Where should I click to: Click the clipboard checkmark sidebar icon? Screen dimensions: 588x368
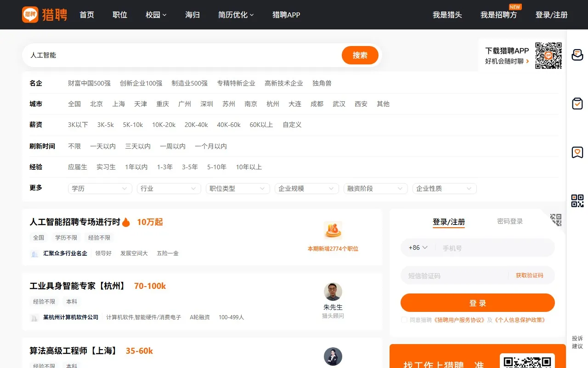[x=577, y=103]
